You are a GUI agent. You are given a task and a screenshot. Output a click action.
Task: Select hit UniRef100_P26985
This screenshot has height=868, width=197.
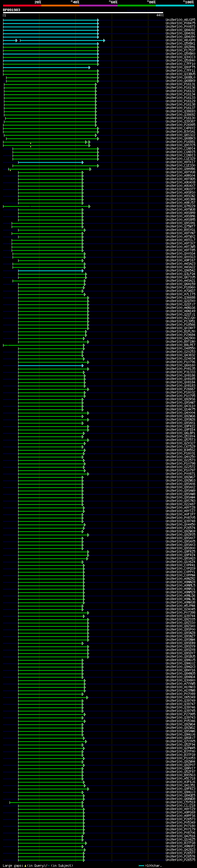pos(180,125)
